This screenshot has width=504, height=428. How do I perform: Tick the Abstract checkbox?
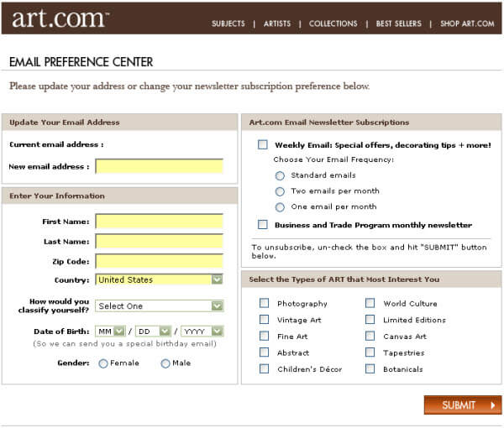pyautogui.click(x=265, y=352)
